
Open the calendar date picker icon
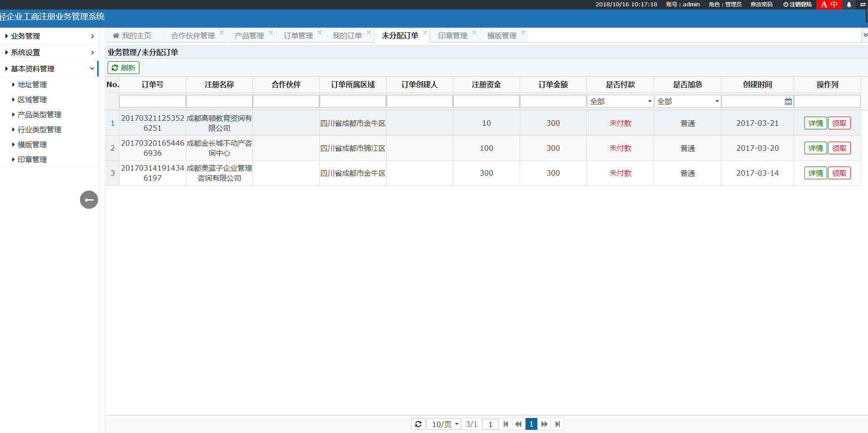(788, 101)
